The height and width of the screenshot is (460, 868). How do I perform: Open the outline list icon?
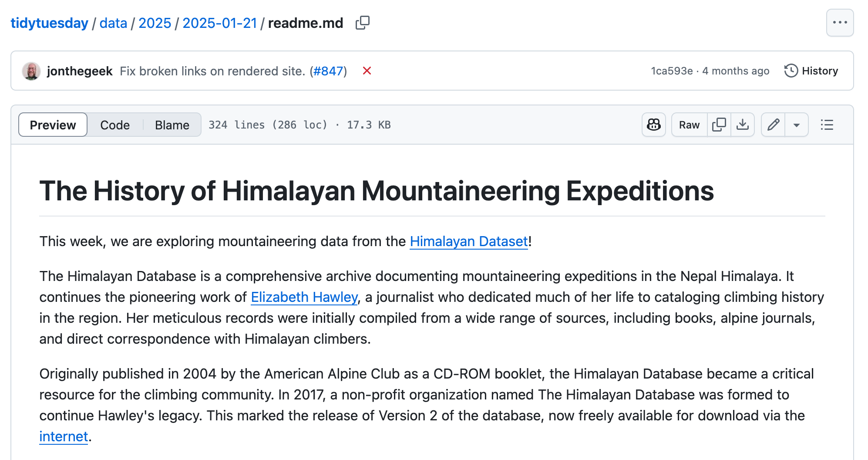pyautogui.click(x=827, y=125)
